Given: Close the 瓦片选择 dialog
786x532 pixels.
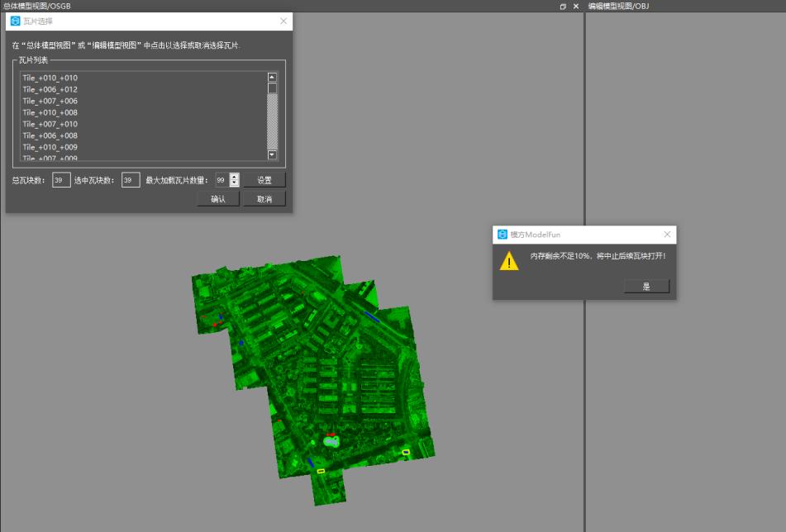Looking at the screenshot, I should click(x=283, y=21).
